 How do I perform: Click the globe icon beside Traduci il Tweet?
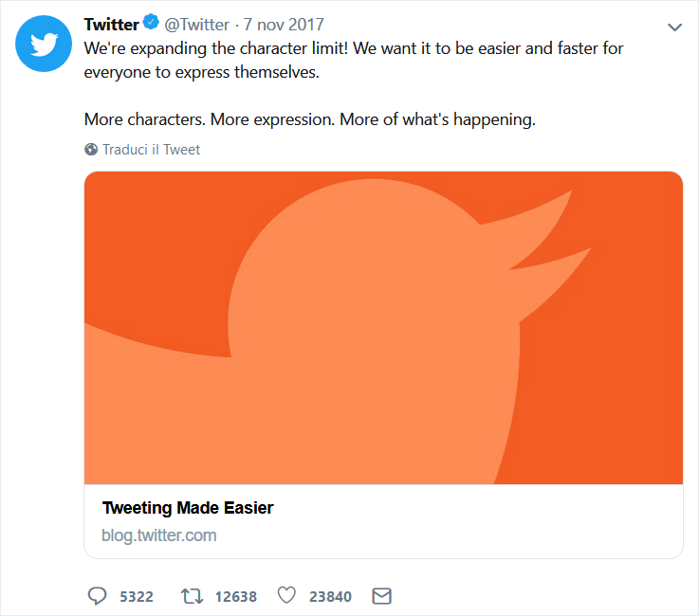(91, 150)
